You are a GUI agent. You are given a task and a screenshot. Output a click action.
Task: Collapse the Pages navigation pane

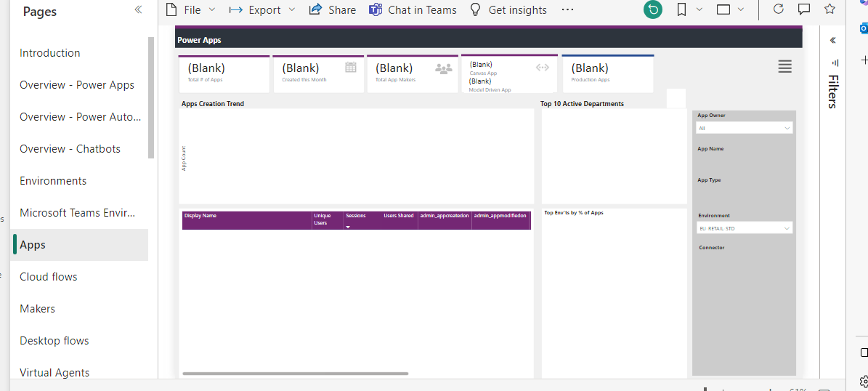pos(138,9)
